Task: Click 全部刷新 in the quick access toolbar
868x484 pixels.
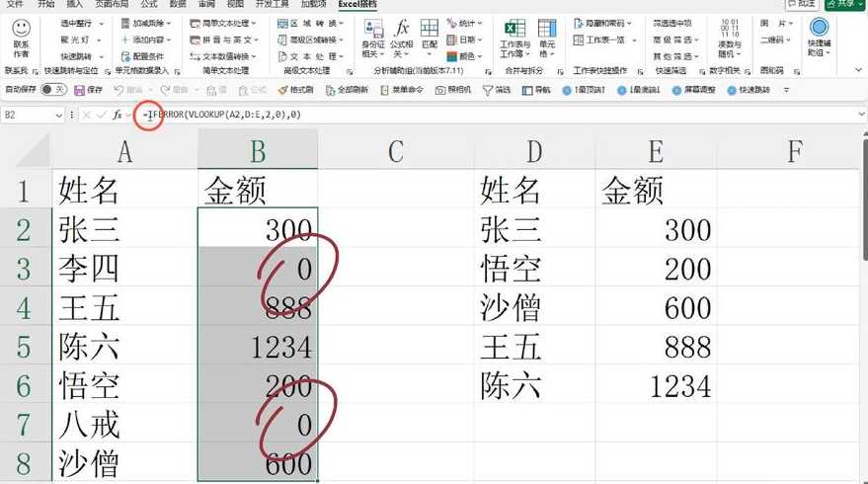Action: tap(347, 90)
